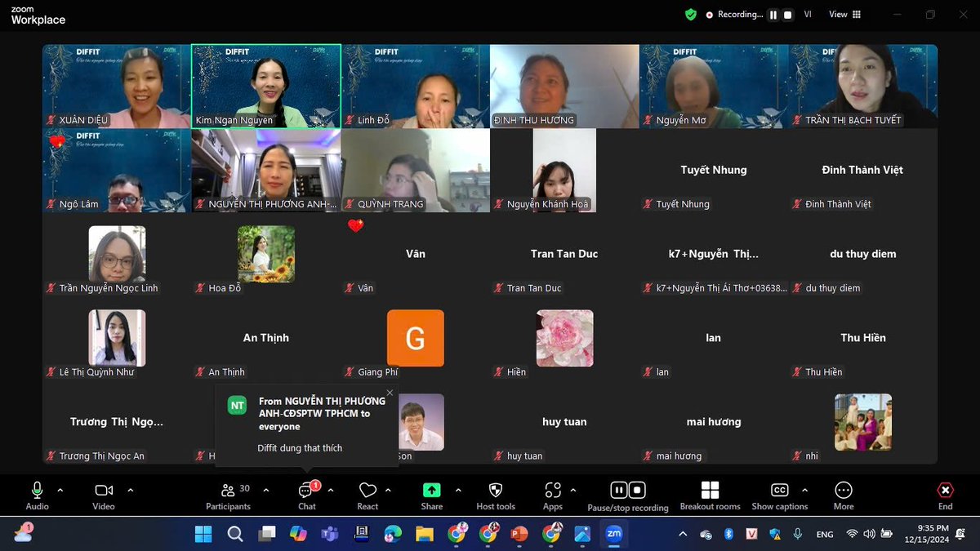
Task: Open Windows taskbar Search
Action: point(235,535)
